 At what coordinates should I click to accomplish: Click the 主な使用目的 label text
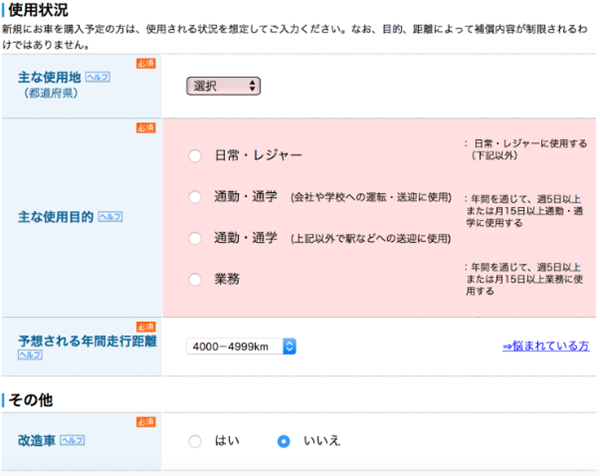click(x=56, y=217)
